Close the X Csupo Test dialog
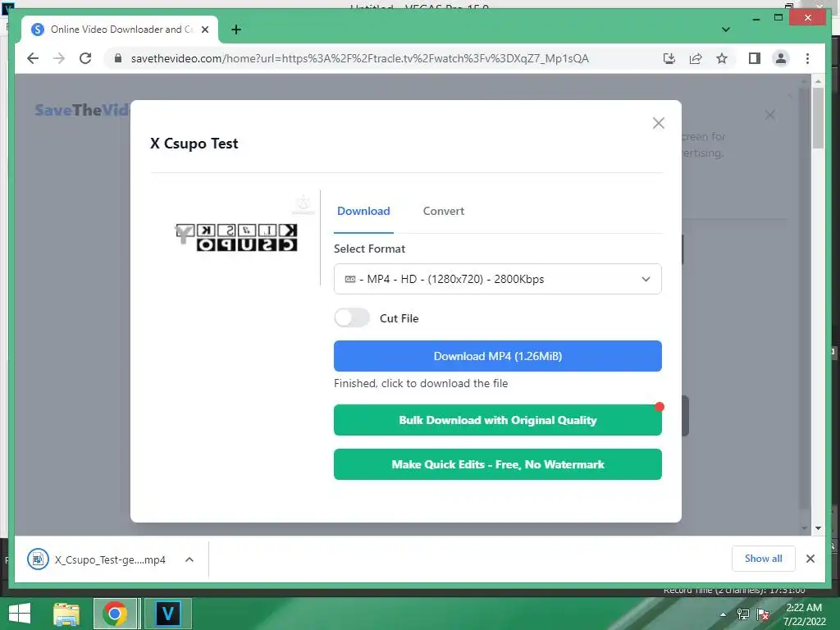 point(659,123)
